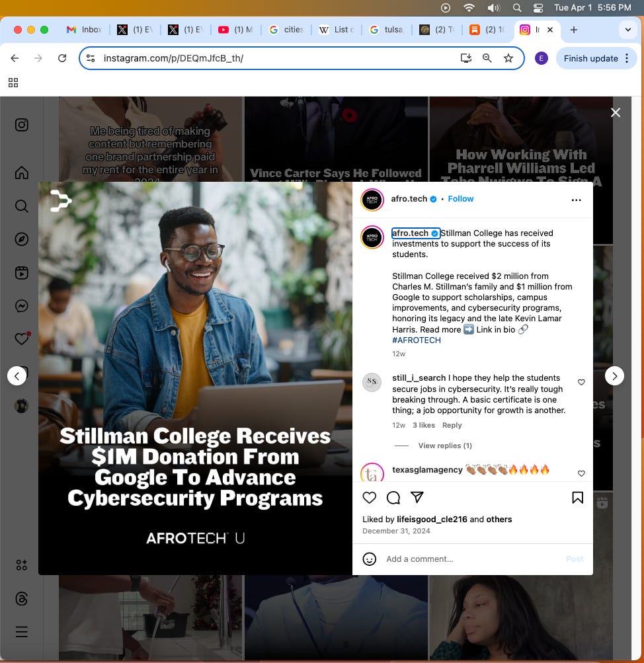Open sound volume menu bar icon
Viewport: 644px width, 663px height.
(x=493, y=8)
